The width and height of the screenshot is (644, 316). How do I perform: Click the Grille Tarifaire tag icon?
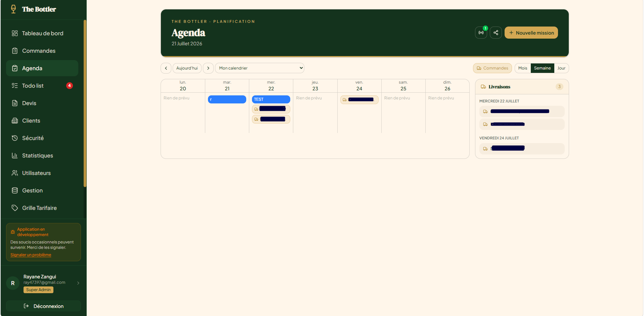tap(15, 208)
